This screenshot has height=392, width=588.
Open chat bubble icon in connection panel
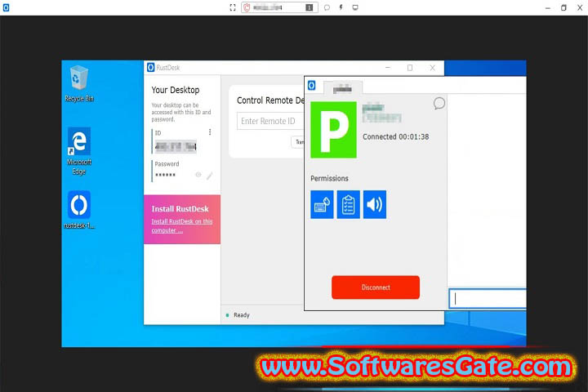[439, 103]
